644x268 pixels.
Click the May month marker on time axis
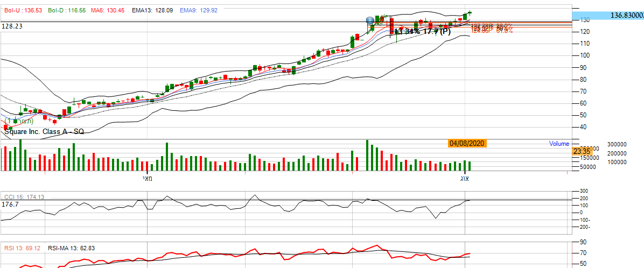147,178
